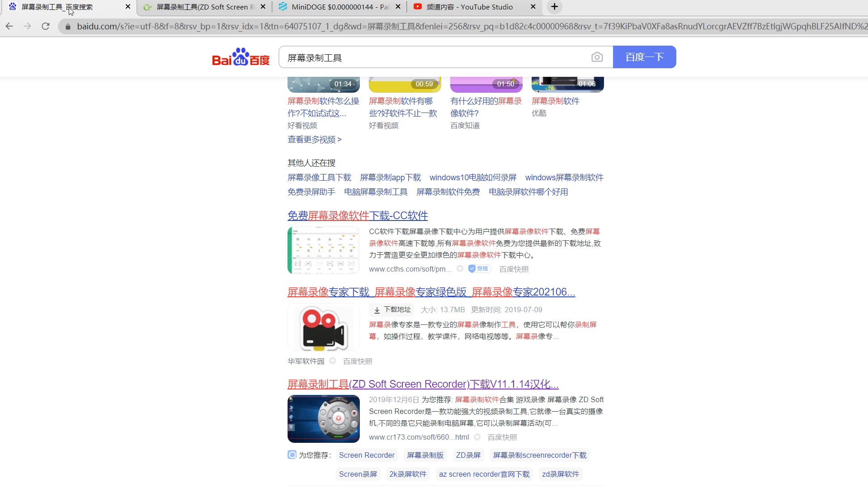This screenshot has height=488, width=868.
Task: Click the camera image search icon
Action: (x=597, y=57)
